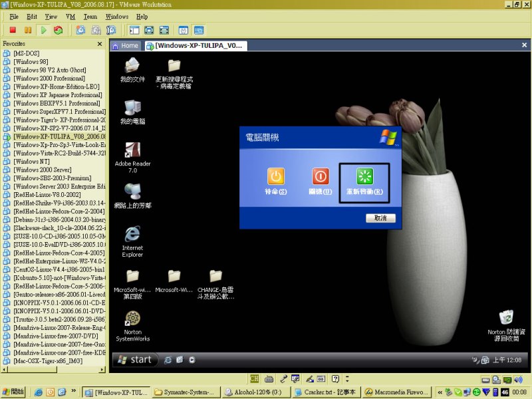
Task: Click Standby (待命) in shutdown dialog
Action: (275, 181)
